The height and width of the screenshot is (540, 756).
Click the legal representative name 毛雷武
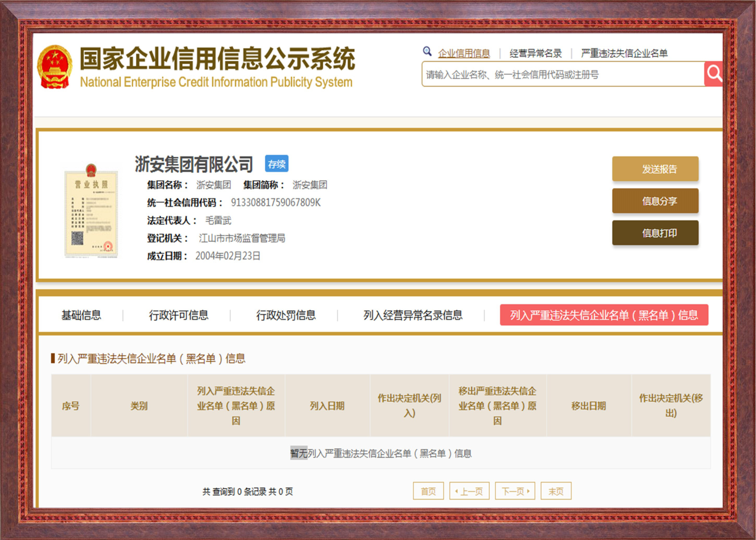tap(218, 220)
